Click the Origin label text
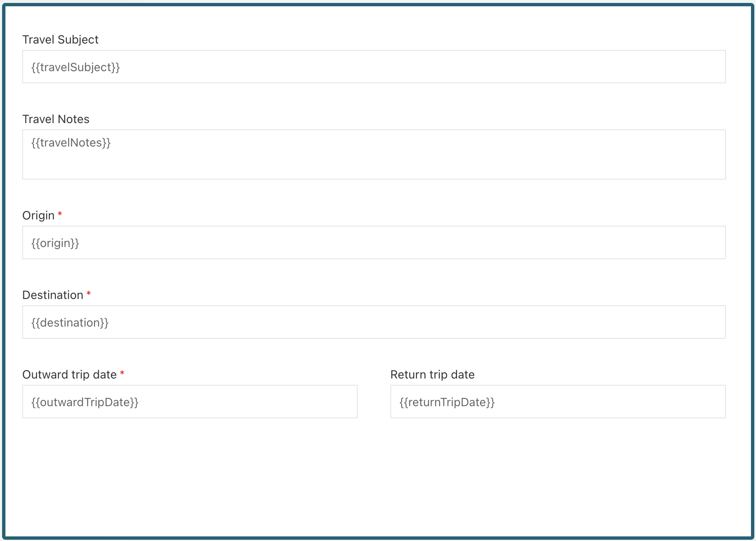The height and width of the screenshot is (541, 756). point(38,216)
